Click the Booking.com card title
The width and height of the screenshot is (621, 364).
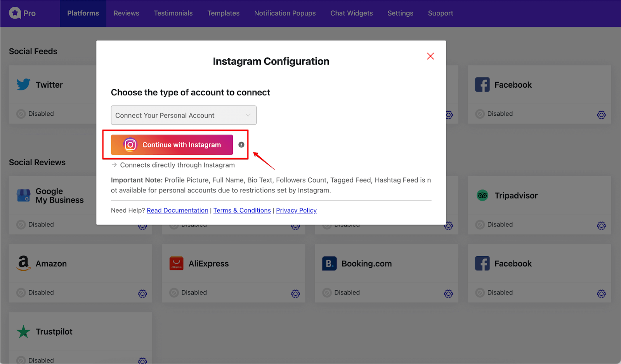pos(367,263)
